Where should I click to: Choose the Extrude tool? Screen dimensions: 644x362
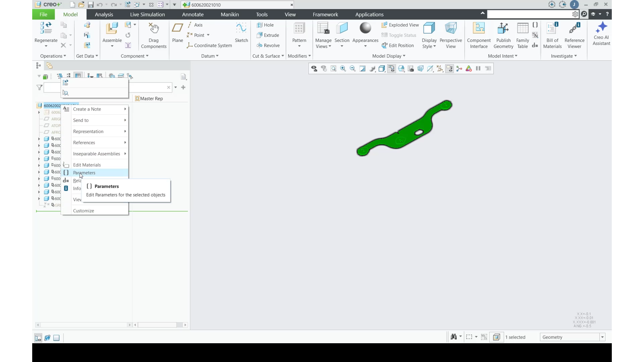pos(268,35)
